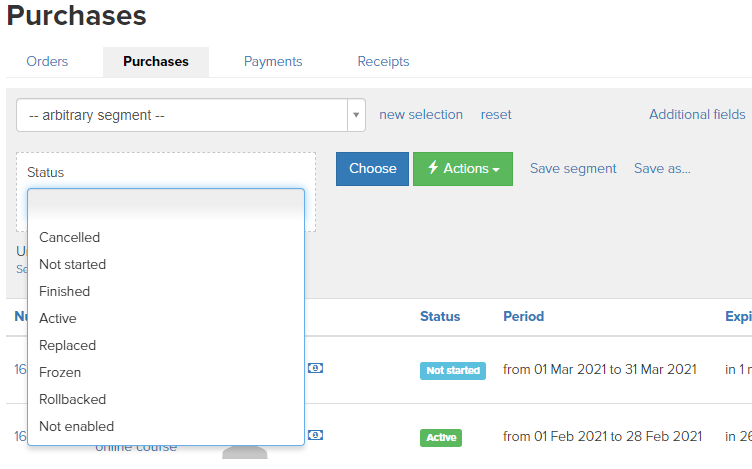
Task: Go to the Receipts tab
Action: click(x=383, y=61)
